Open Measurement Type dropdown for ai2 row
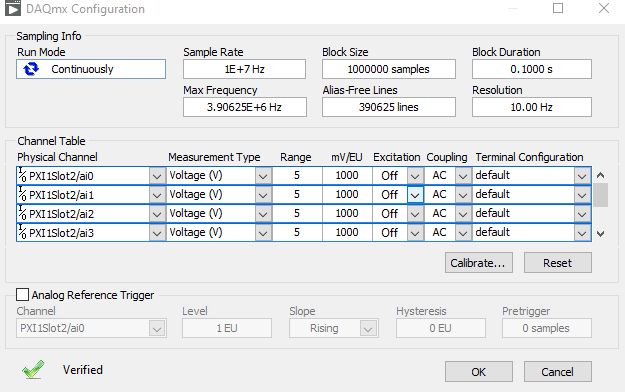This screenshot has width=625, height=392. tap(263, 214)
